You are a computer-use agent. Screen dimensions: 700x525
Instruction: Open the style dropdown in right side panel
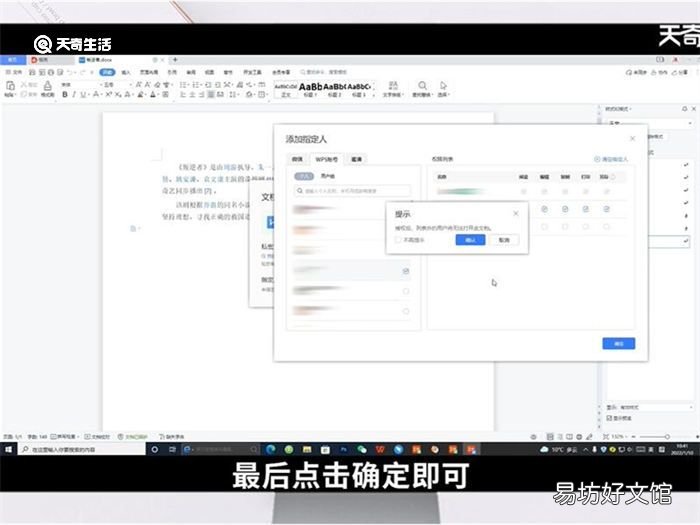650,122
